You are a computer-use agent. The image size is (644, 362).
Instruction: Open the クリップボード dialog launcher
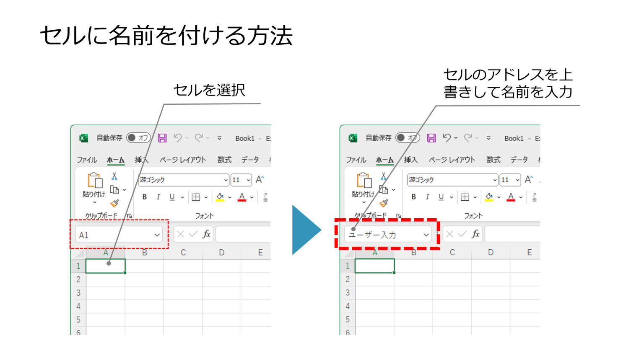[x=130, y=215]
